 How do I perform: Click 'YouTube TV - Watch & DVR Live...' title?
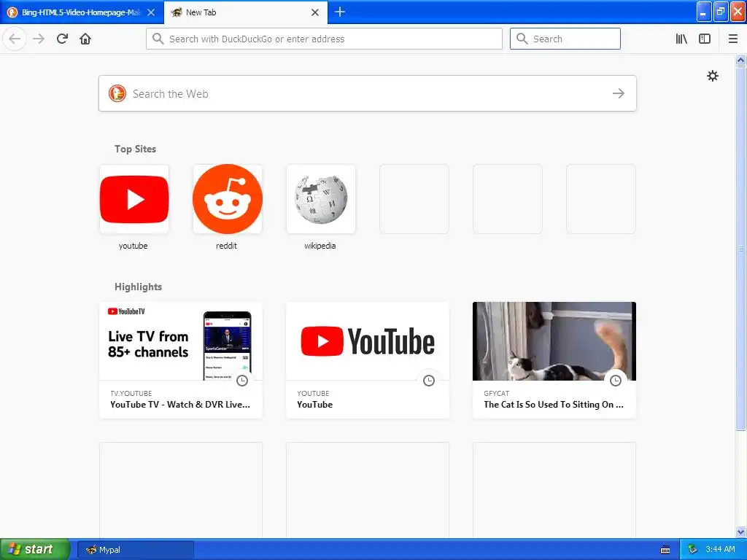pyautogui.click(x=180, y=404)
